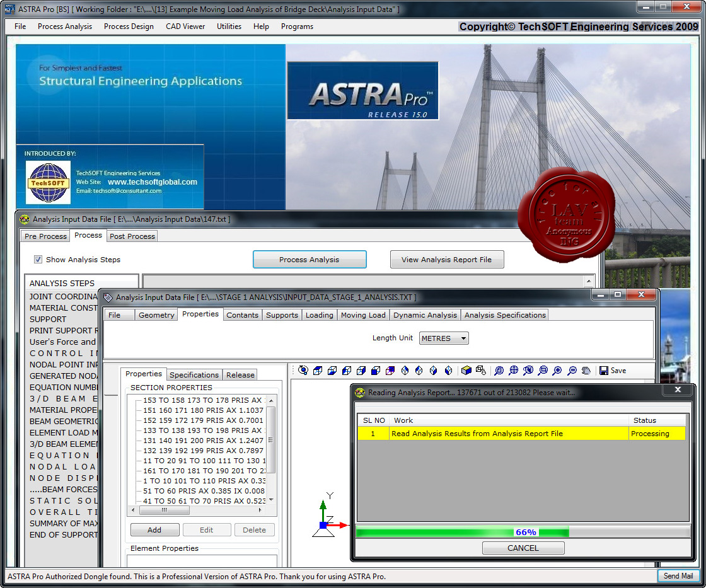Screen dimensions: 706x588
Task: Open the Length Unit METRES dropdown
Action: pos(444,338)
